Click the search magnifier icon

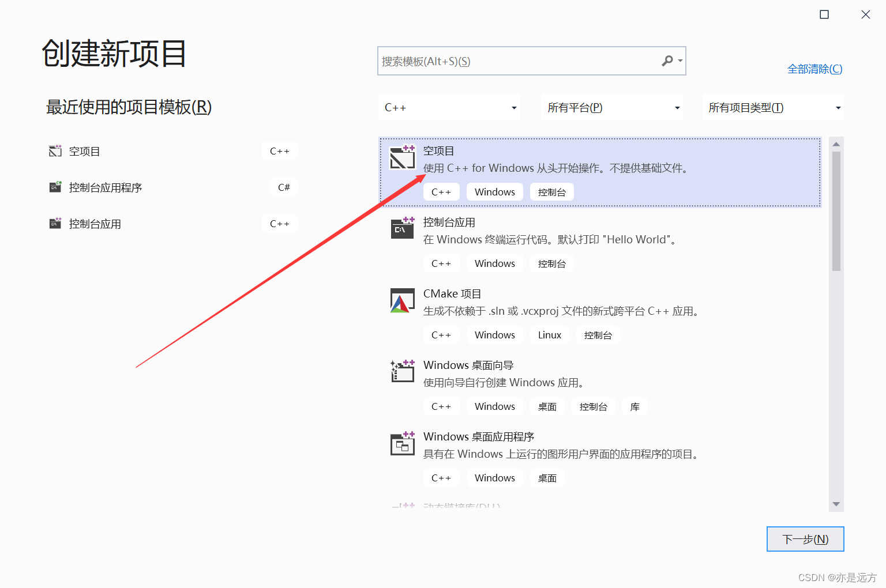[x=667, y=61]
